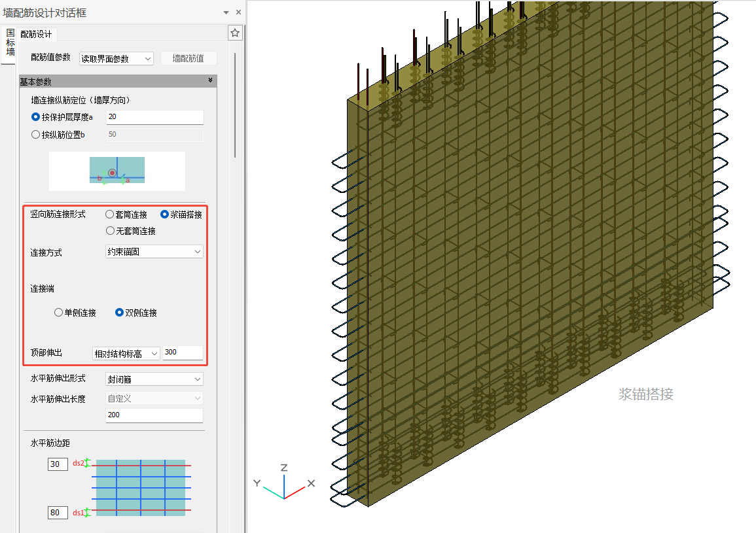756x533 pixels.
Task: Collapse the 基本参数 section chevron
Action: point(210,80)
